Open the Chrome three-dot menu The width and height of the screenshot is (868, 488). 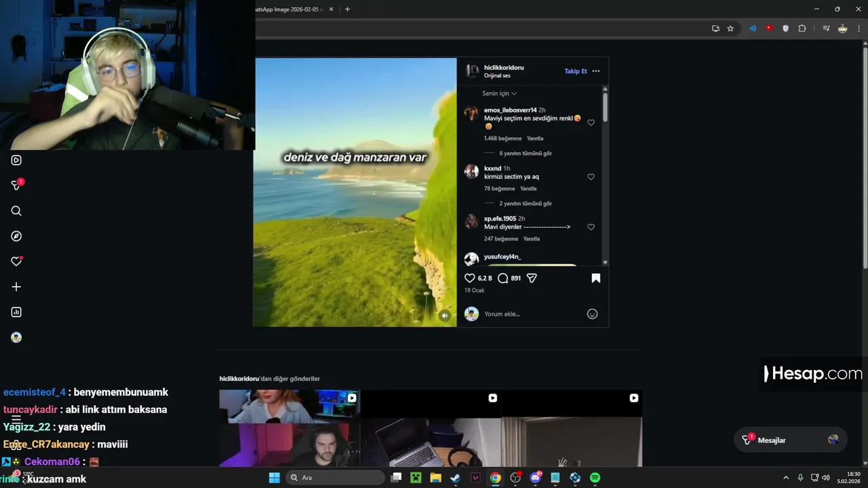(x=859, y=28)
